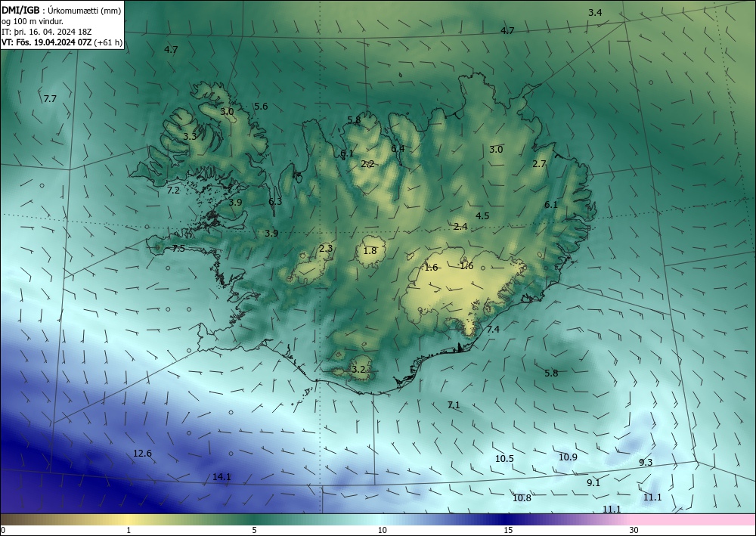Click the 1.8 value on the small glacier
Screen dimensions: 756x536
coord(370,251)
